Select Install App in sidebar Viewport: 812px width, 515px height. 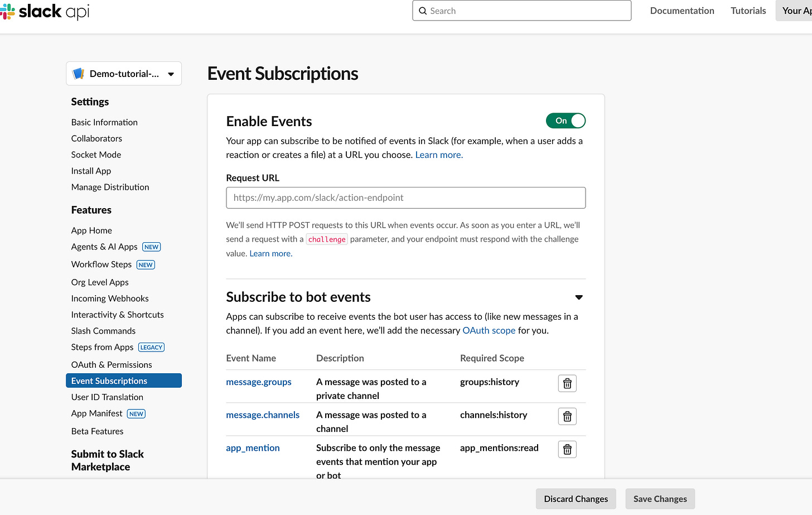click(x=91, y=171)
